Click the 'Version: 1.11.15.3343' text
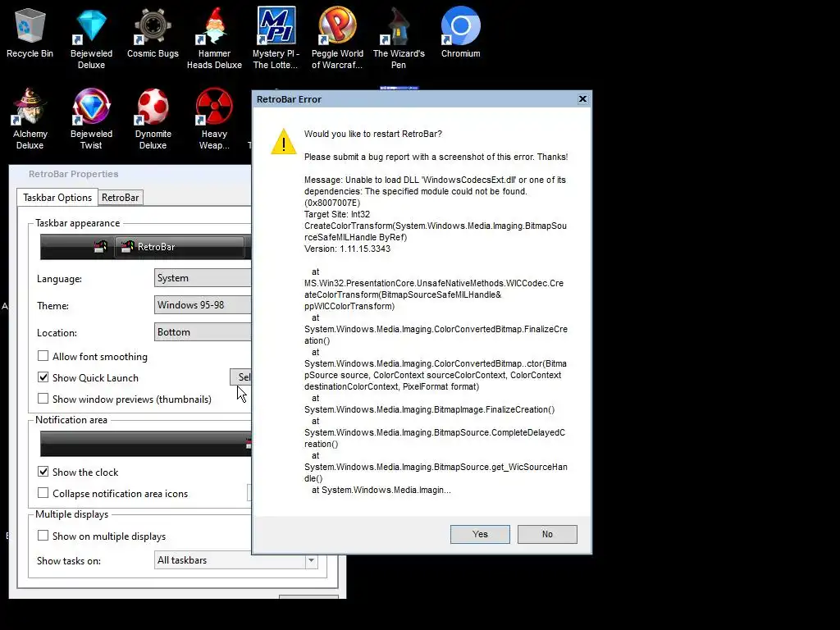Image resolution: width=840 pixels, height=630 pixels. (347, 249)
